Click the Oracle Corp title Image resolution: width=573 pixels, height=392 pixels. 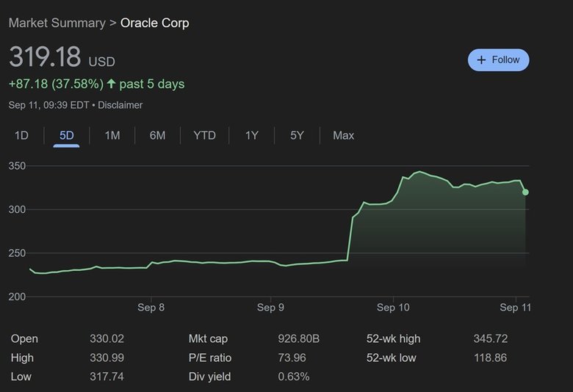pos(154,23)
